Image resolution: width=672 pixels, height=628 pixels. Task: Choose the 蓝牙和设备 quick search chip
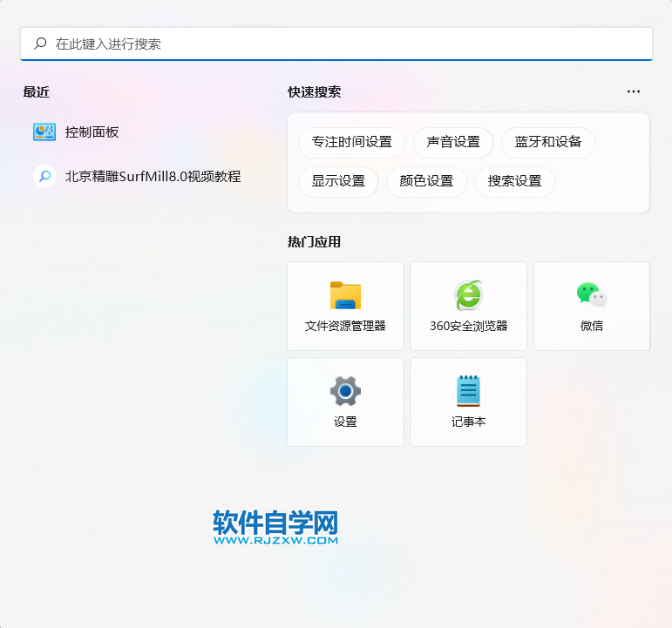pos(548,142)
